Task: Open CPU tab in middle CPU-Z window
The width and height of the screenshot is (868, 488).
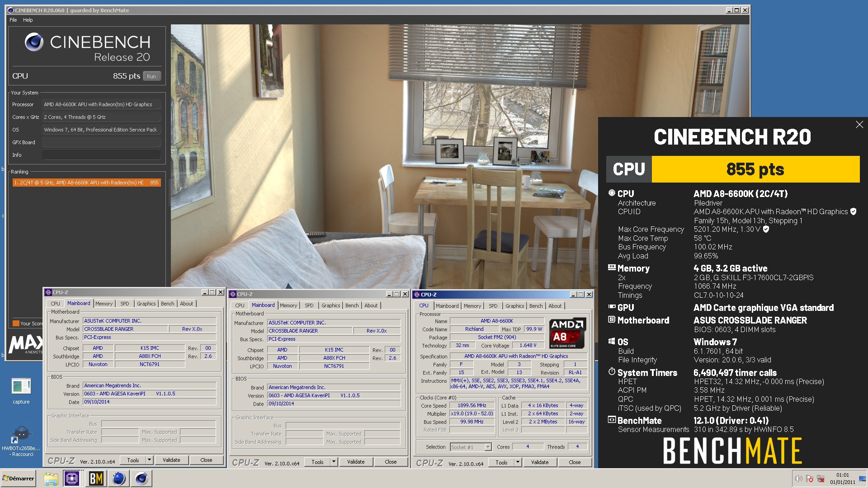Action: [x=240, y=305]
